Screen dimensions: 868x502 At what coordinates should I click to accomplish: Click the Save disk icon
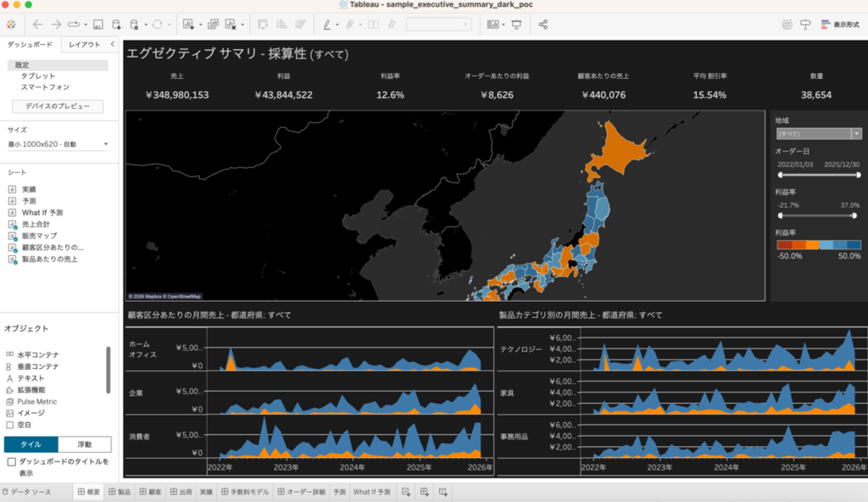98,25
